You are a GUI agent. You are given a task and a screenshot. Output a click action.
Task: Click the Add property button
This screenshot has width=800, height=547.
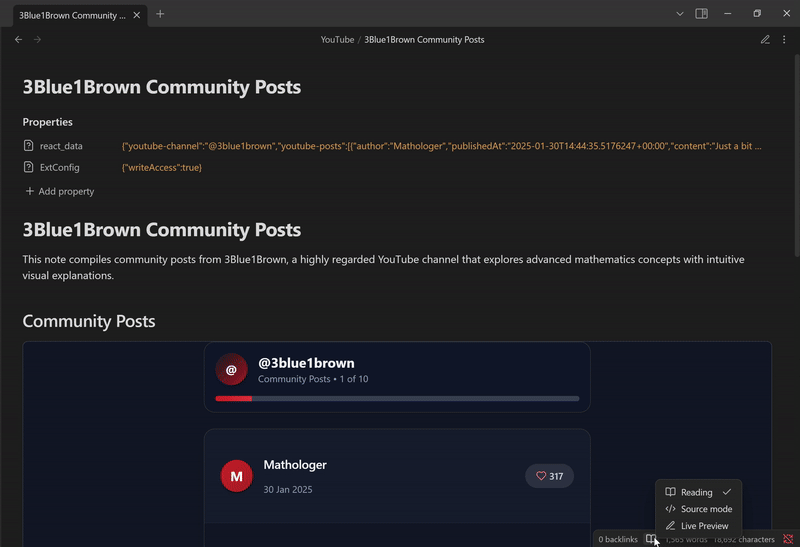(x=60, y=191)
